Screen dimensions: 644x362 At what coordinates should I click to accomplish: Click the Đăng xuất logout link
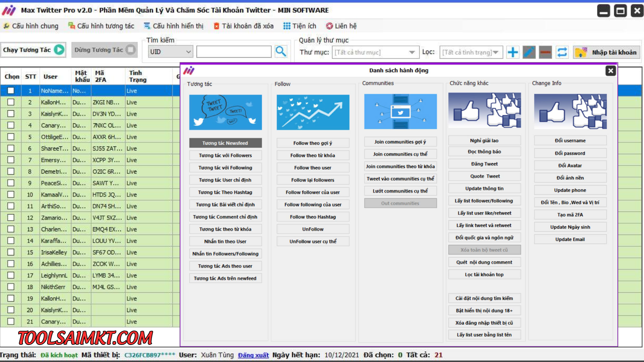253,355
